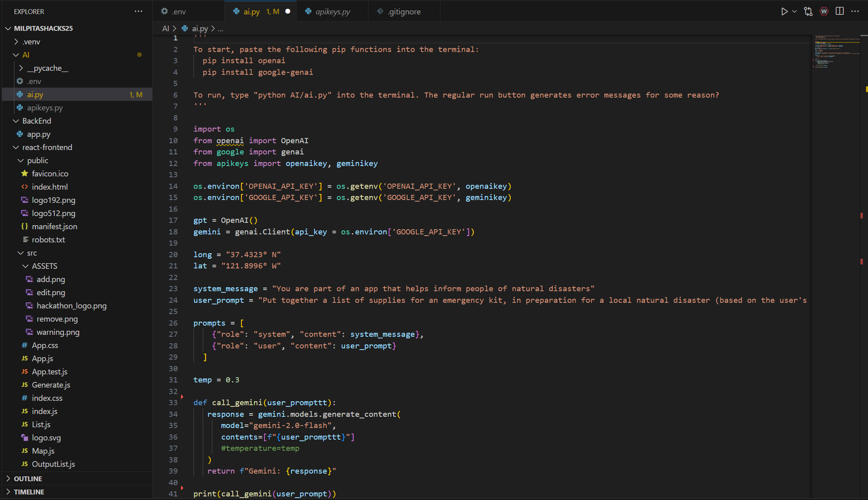
Task: Open the Generate.js file
Action: point(51,385)
